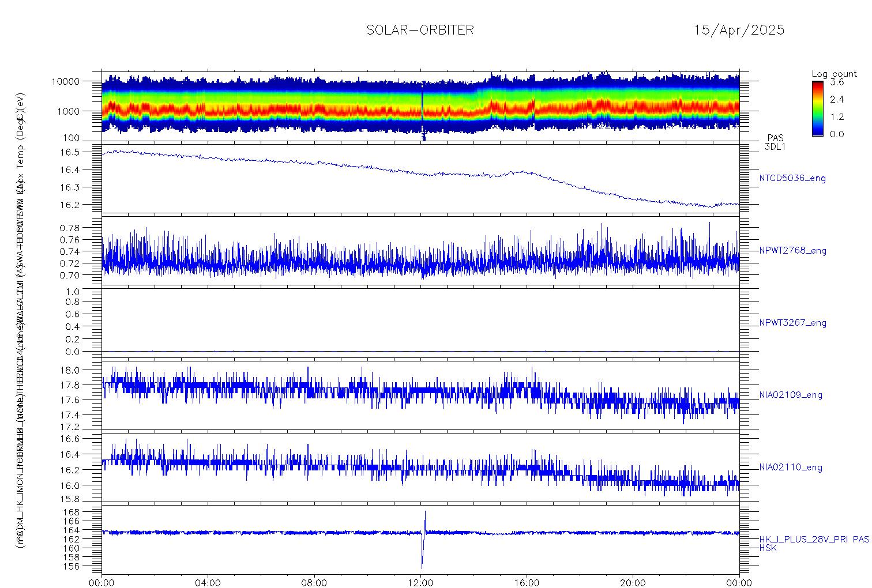872x588 pixels.
Task: Click the 16:00 time axis label
Action: point(527,583)
